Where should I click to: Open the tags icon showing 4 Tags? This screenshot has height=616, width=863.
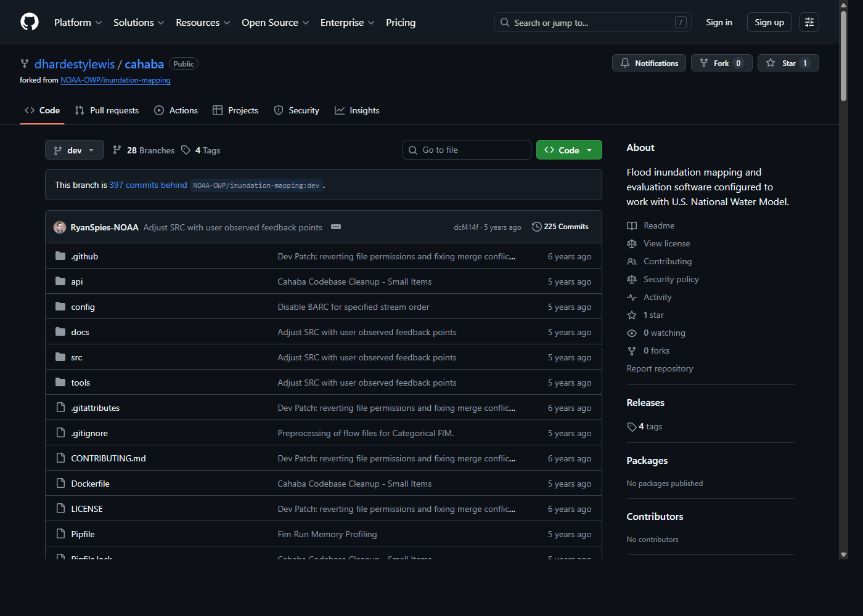(x=186, y=150)
